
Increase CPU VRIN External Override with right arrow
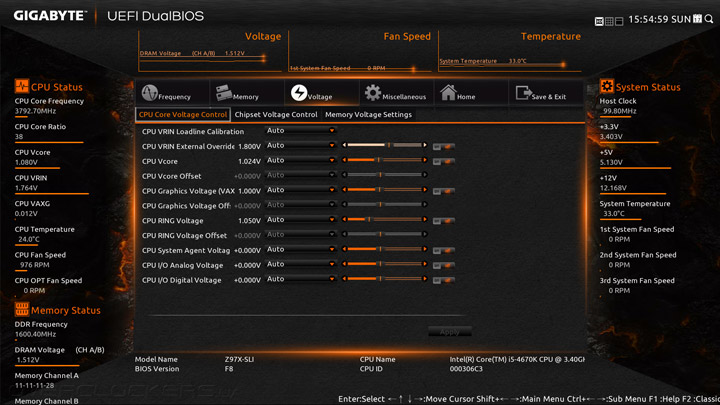(x=425, y=145)
